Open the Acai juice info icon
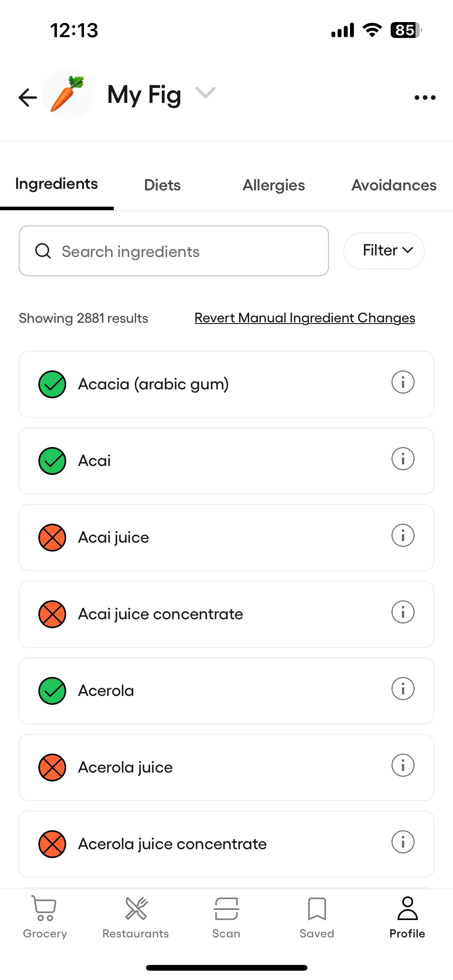453x980 pixels. click(x=403, y=536)
